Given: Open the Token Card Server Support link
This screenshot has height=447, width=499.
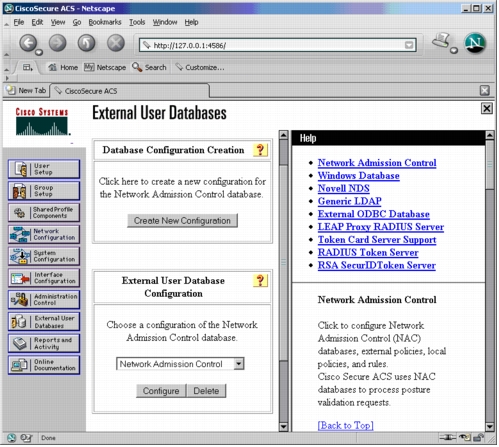Looking at the screenshot, I should tap(377, 240).
